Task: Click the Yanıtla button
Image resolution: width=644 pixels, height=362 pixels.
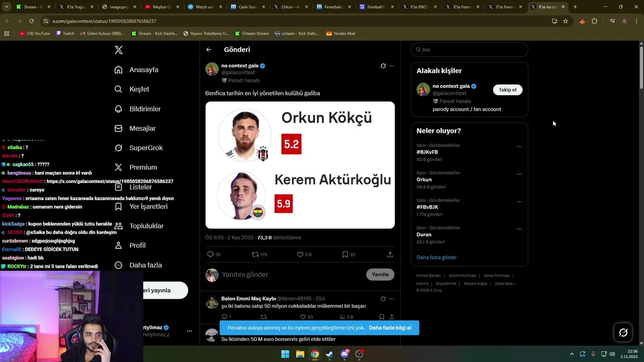Action: click(380, 275)
